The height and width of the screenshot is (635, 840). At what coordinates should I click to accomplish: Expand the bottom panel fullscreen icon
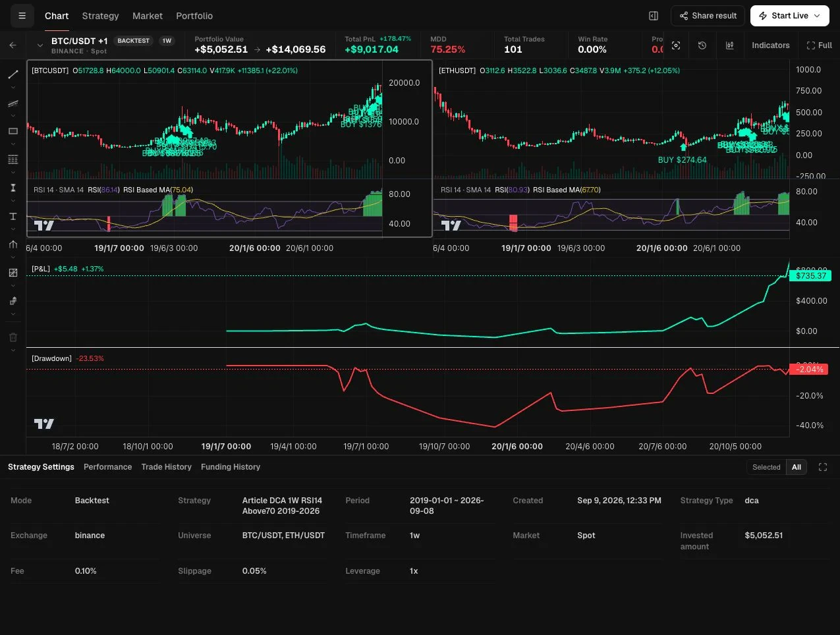point(823,467)
